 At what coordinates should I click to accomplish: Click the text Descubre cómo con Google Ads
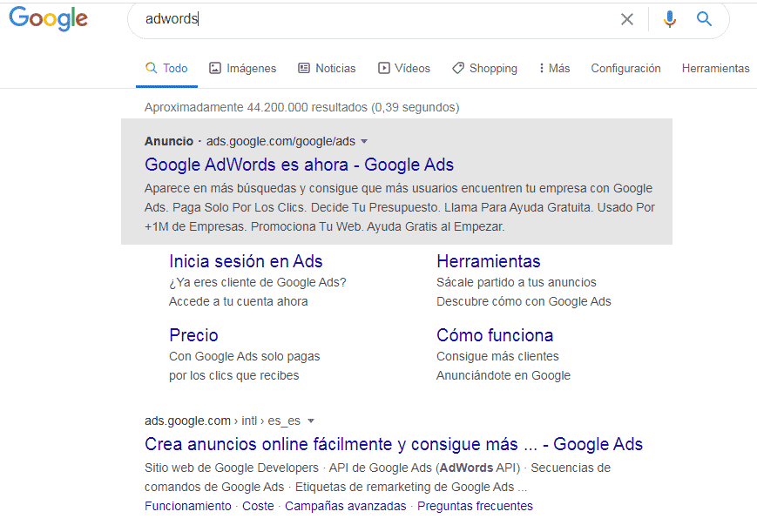[524, 302]
